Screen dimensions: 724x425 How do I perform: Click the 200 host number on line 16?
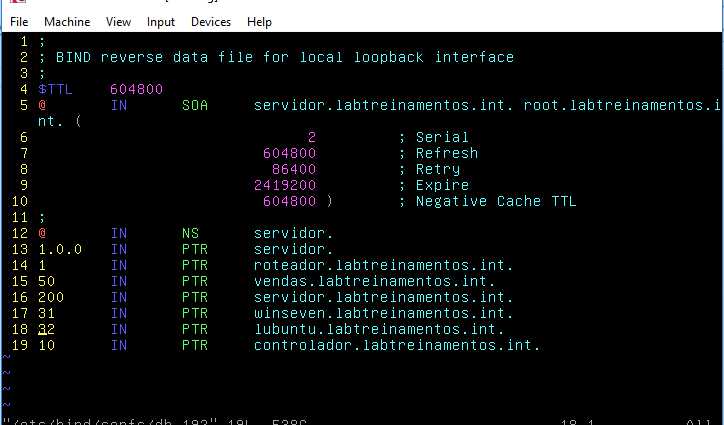pyautogui.click(x=51, y=298)
